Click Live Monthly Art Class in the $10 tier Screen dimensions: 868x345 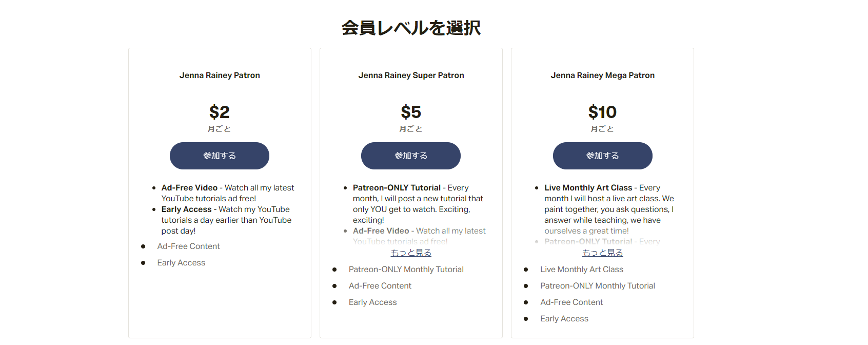(x=581, y=269)
